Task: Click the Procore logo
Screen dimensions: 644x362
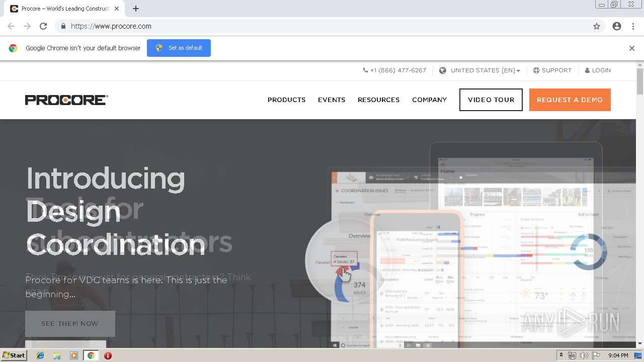Action: [66, 100]
